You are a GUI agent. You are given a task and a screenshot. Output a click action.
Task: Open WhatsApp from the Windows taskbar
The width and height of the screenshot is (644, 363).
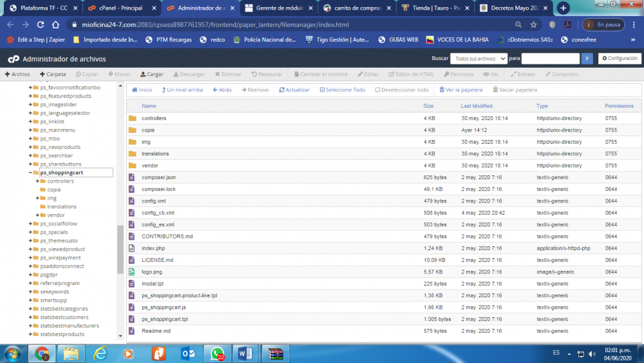(217, 353)
